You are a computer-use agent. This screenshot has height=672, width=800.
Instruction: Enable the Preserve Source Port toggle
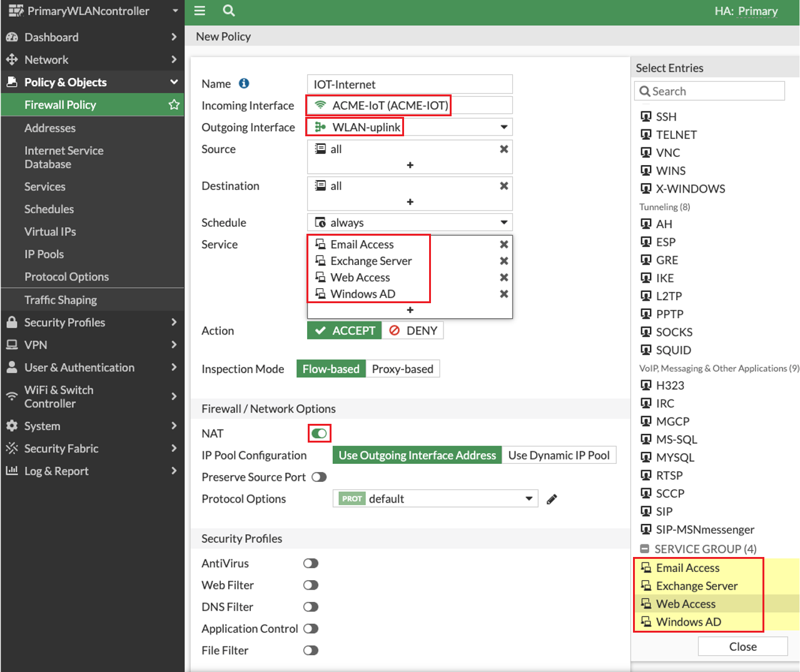(x=319, y=477)
